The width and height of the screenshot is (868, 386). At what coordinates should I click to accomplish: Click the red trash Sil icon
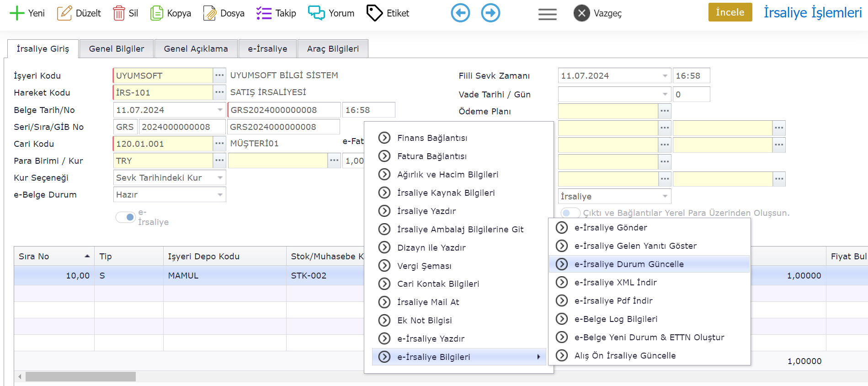119,13
